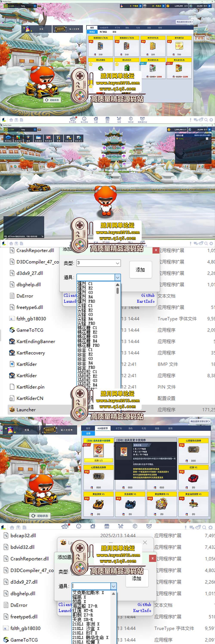Click the scrollbar up arrow in 爆烈 list
This screenshot has height=644, width=215.
117,285
